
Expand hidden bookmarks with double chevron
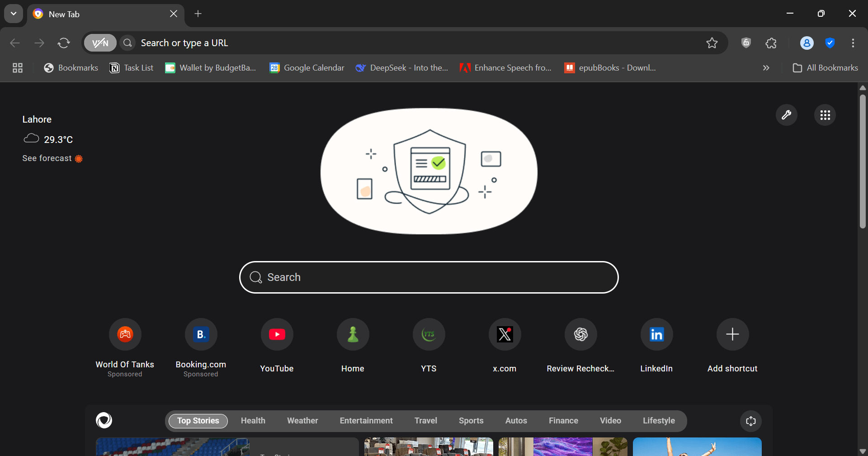766,68
